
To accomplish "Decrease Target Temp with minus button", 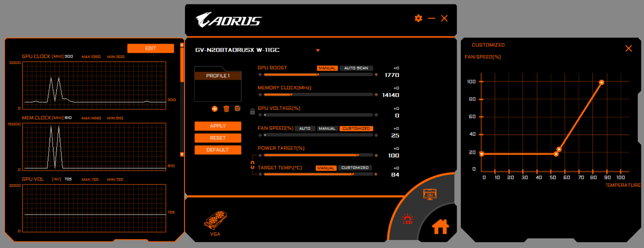I will 260,174.
